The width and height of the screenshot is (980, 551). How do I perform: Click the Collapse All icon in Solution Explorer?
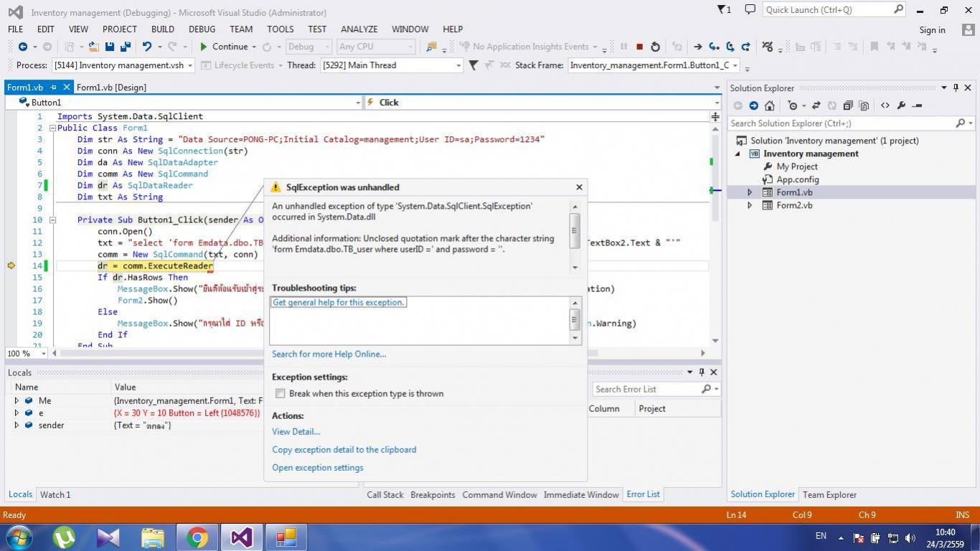847,105
